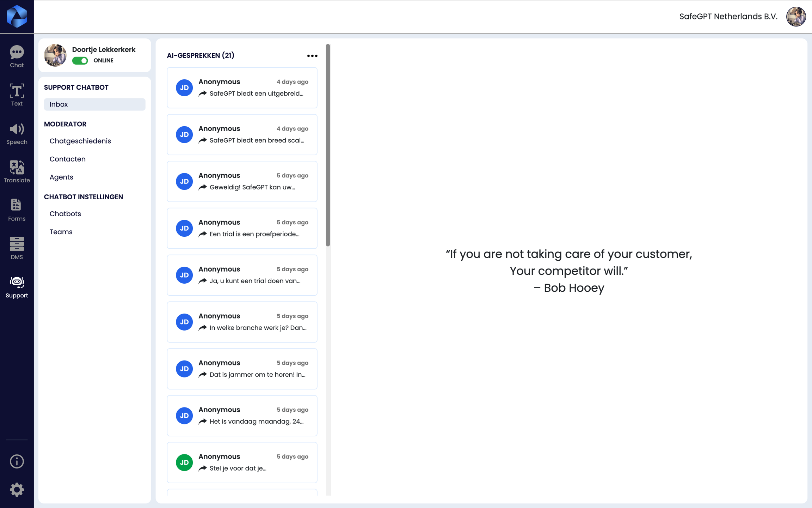Image resolution: width=812 pixels, height=508 pixels.
Task: Open the green JD 'Stel je voor' conversation
Action: click(x=242, y=462)
